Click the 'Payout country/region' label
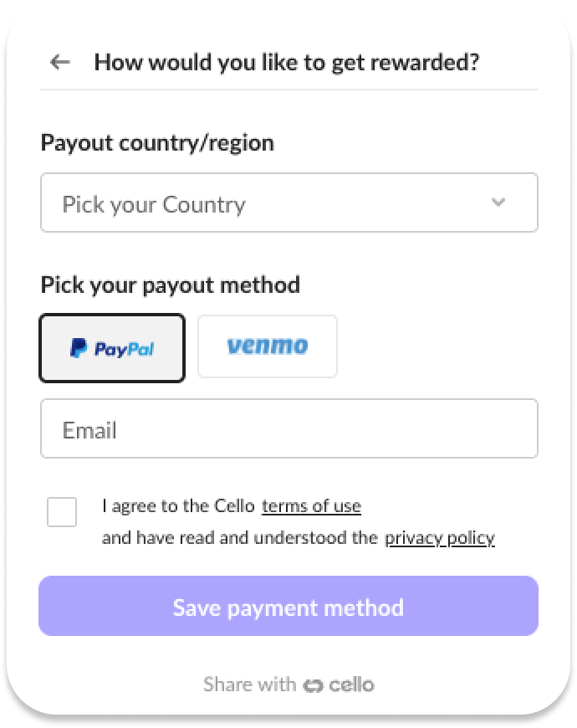577x728 pixels. (157, 143)
